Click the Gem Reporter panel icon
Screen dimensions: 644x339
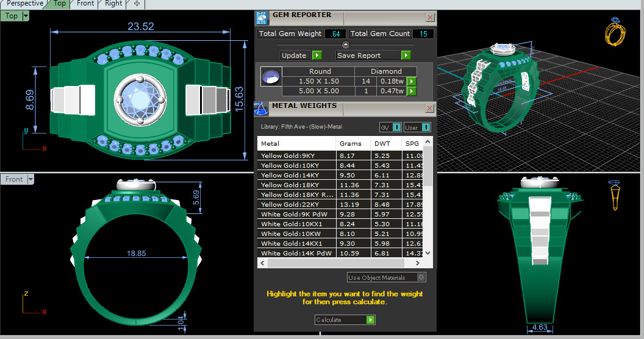pyautogui.click(x=261, y=18)
